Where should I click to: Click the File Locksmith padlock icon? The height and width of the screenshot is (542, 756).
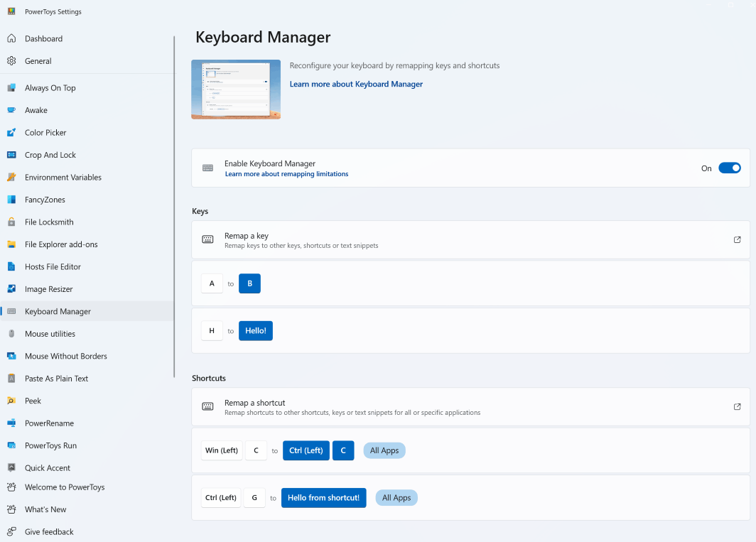click(x=11, y=222)
